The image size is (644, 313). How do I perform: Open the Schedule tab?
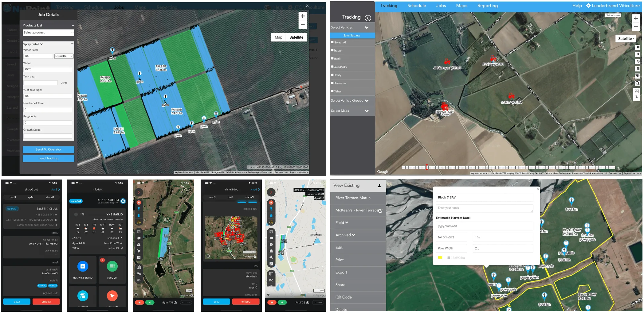417,6
